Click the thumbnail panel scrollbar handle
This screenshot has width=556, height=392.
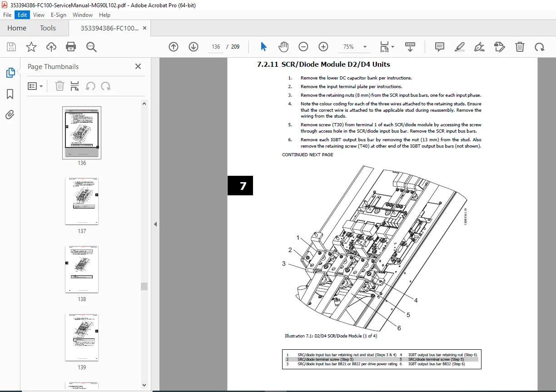click(x=144, y=286)
